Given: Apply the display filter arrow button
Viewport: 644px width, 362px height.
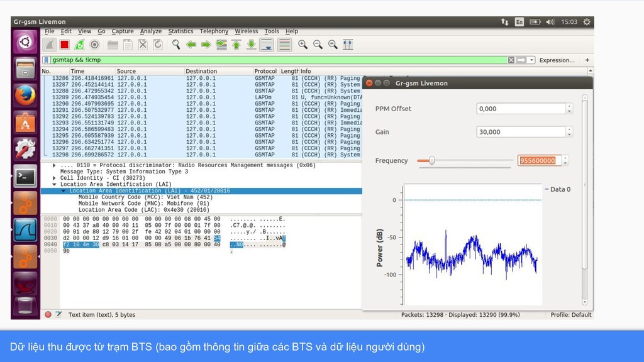Looking at the screenshot, I should (521, 60).
